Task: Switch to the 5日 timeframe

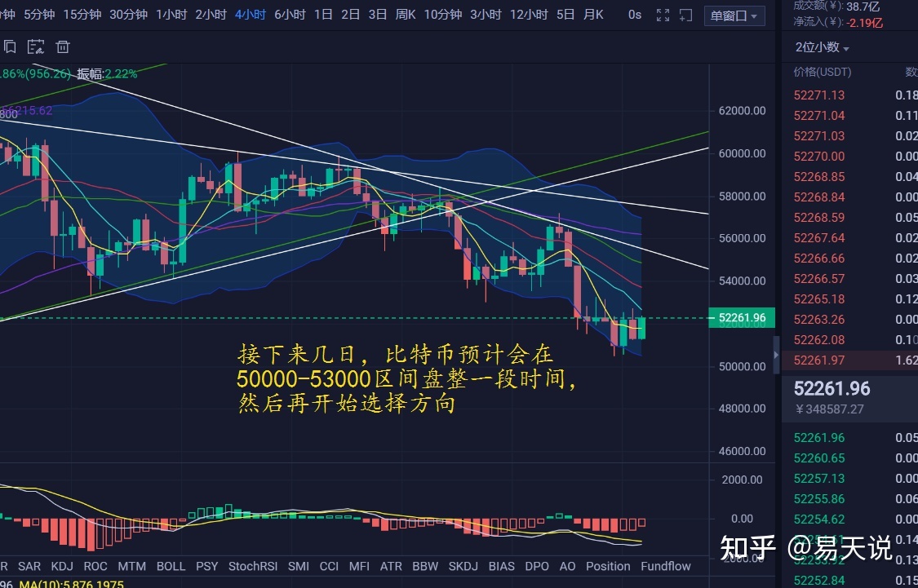Action: tap(565, 15)
